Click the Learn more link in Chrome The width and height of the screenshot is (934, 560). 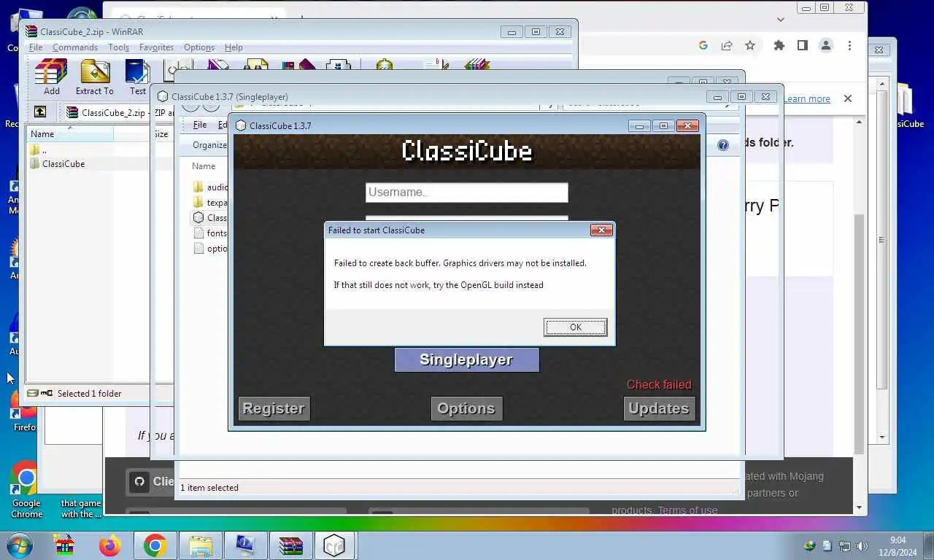point(807,98)
